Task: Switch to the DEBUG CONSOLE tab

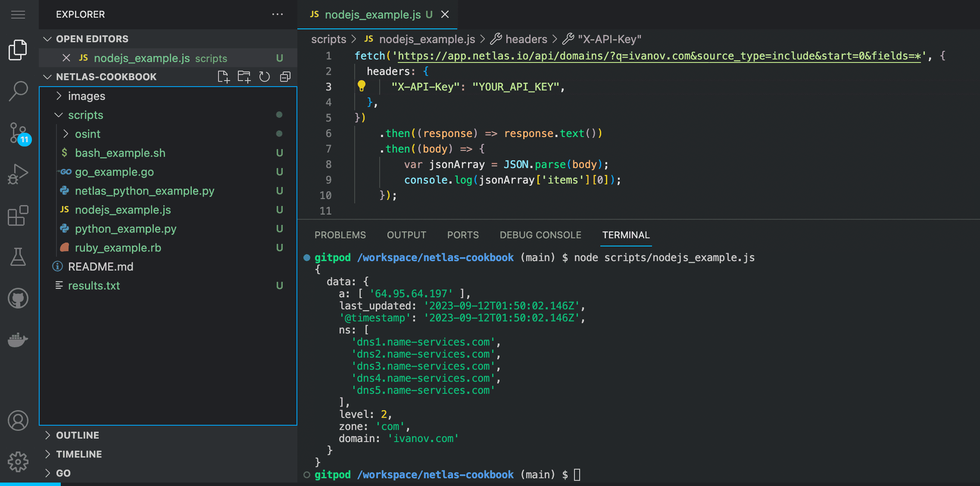Action: click(x=540, y=235)
